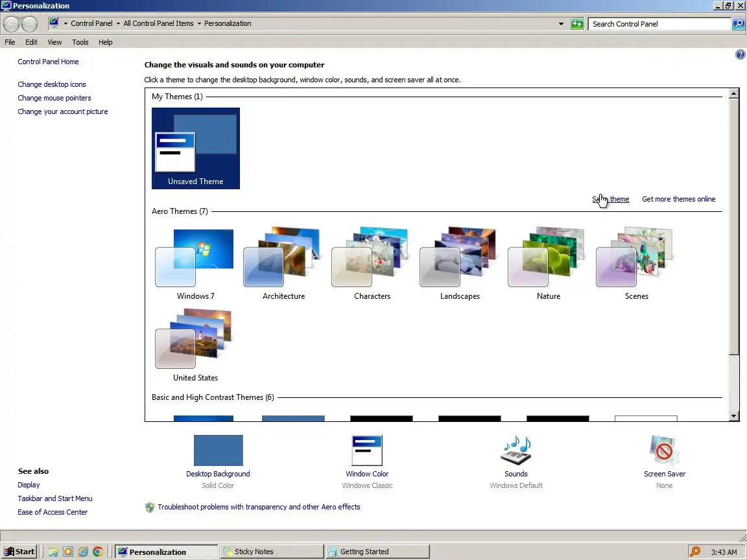Click All Control Panel Items breadcrumb
747x560 pixels.
tap(158, 23)
